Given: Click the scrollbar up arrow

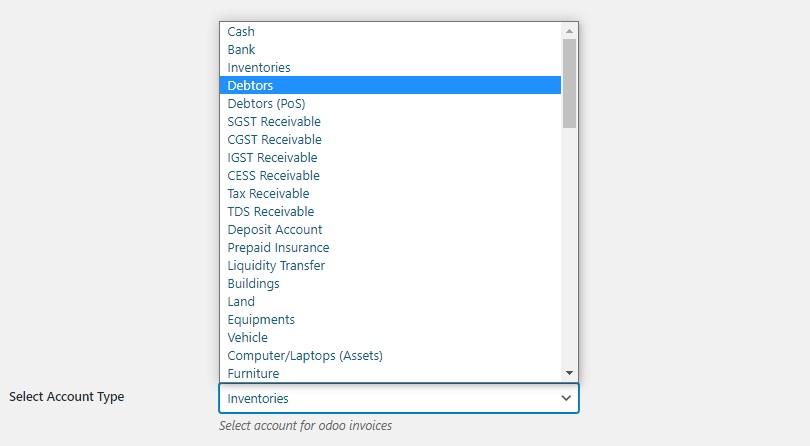Looking at the screenshot, I should click(x=569, y=31).
